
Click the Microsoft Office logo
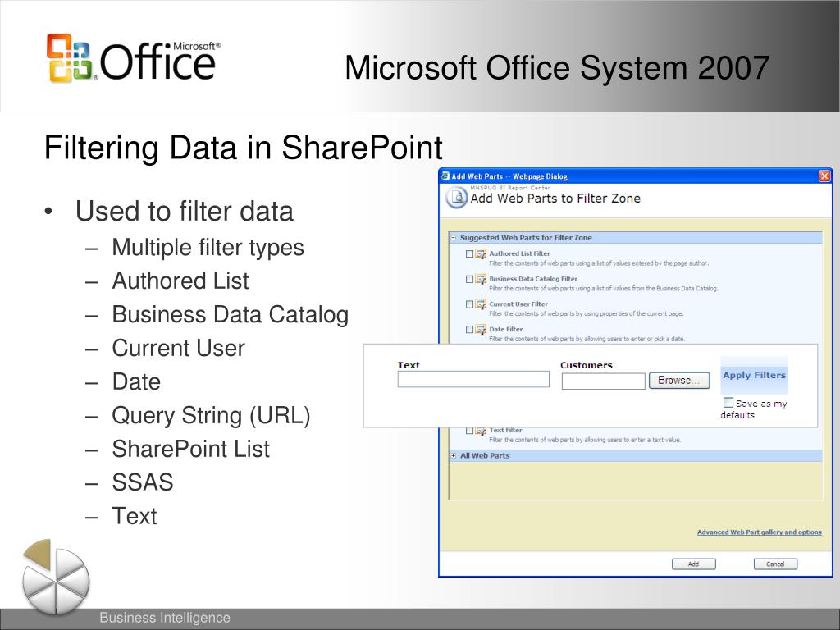point(134,58)
